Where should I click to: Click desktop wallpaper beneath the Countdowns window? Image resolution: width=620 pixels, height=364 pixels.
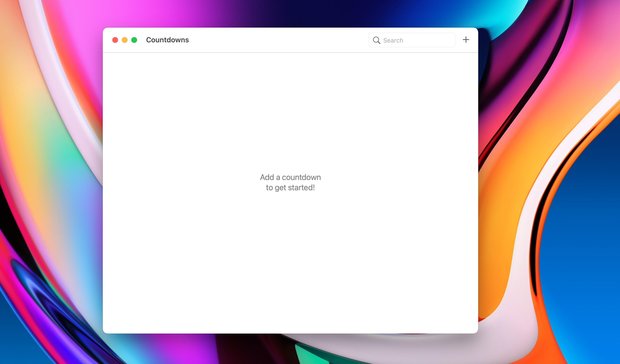click(x=290, y=349)
